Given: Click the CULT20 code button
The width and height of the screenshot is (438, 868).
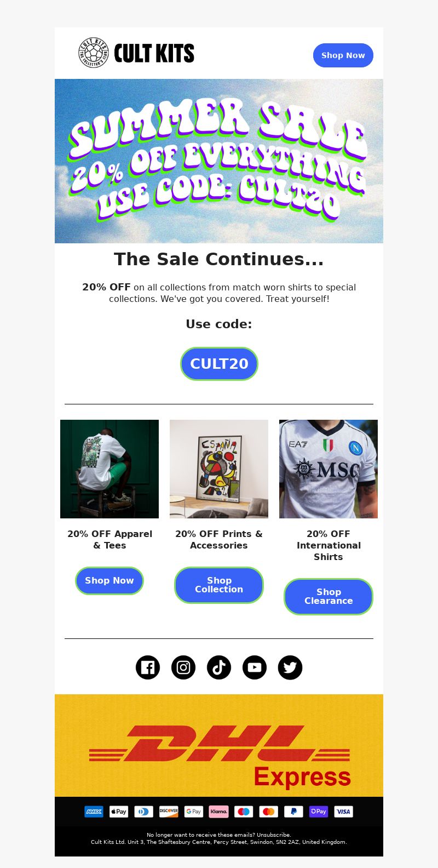Looking at the screenshot, I should click(219, 364).
